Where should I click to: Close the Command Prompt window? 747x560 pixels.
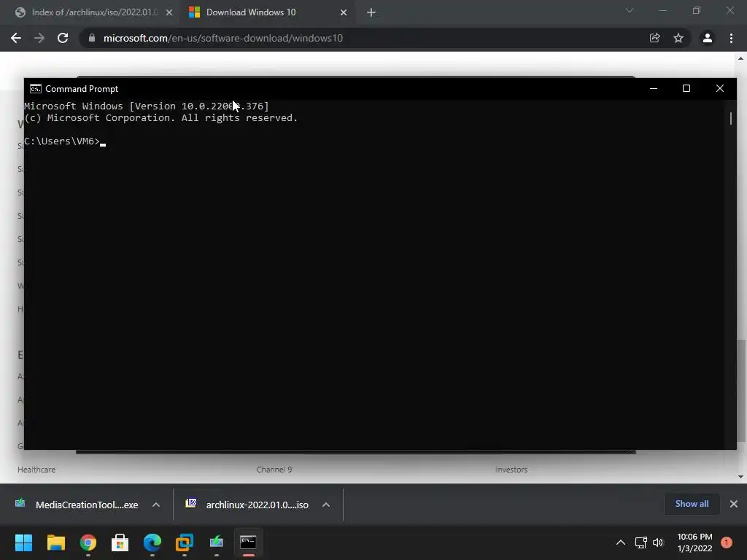click(720, 88)
